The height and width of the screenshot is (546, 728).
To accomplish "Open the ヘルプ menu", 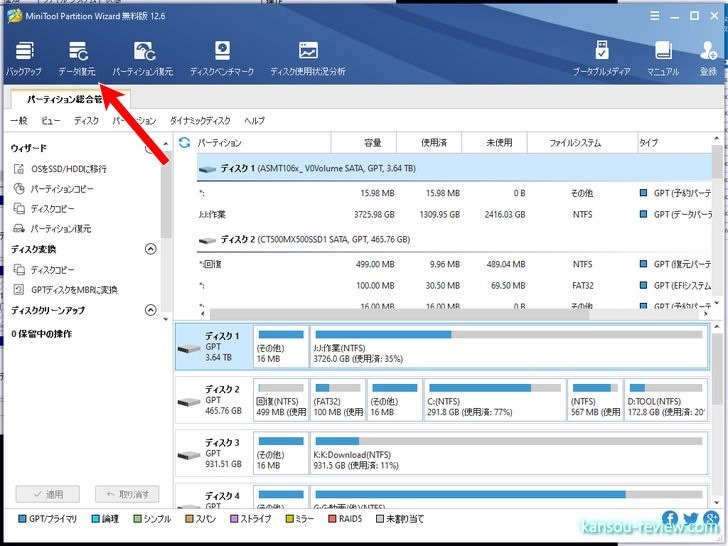I will 254,121.
